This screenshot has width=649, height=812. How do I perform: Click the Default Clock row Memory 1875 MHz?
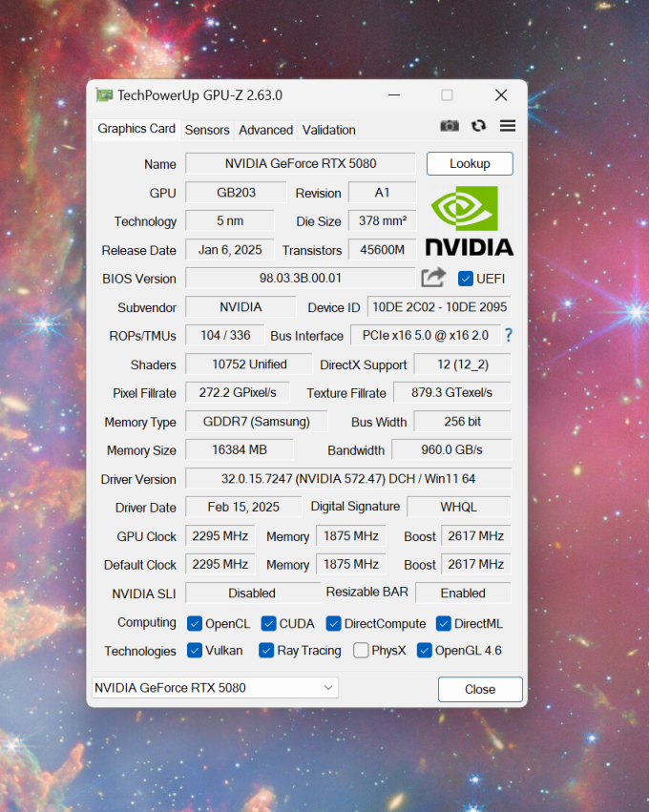pos(351,565)
